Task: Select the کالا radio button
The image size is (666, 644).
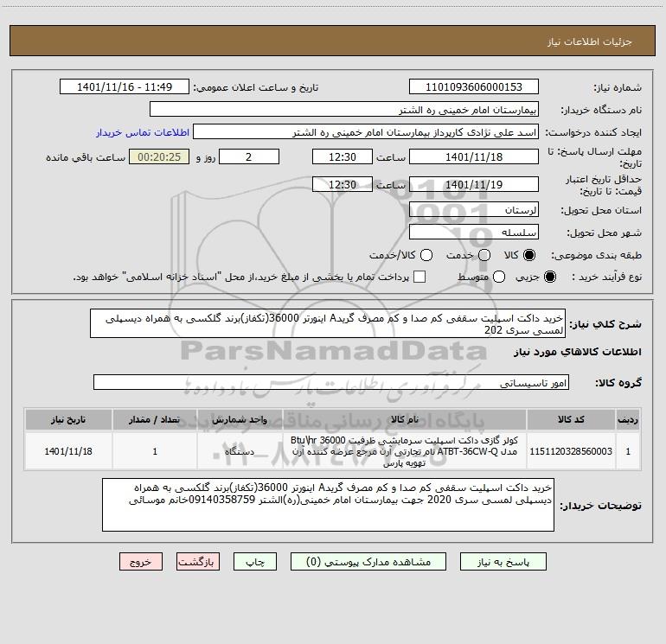Action: point(529,255)
